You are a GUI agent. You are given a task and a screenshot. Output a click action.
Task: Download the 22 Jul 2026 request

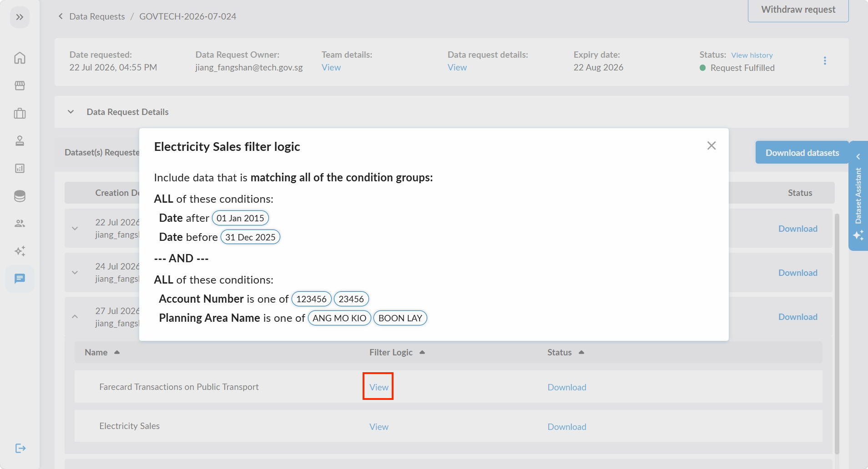[798, 229]
